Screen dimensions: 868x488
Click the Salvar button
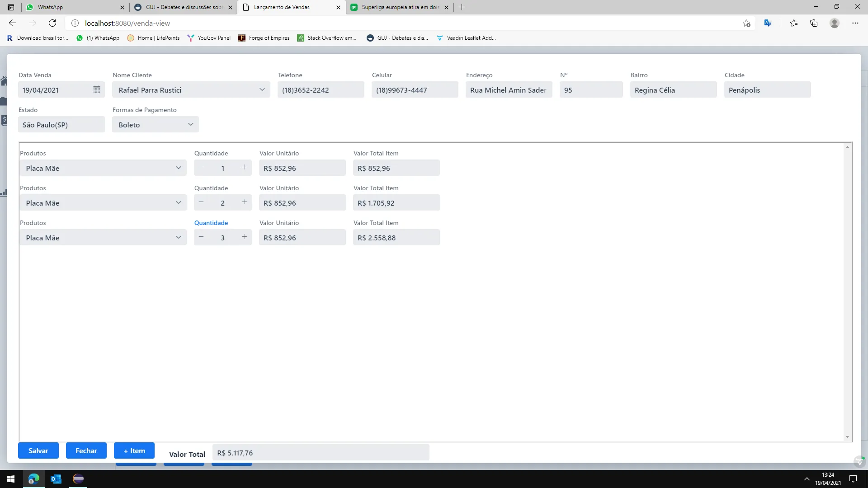click(x=38, y=450)
